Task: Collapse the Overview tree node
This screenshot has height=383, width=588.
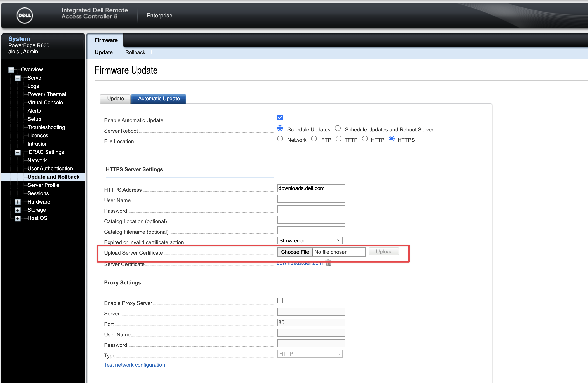Action: point(11,70)
